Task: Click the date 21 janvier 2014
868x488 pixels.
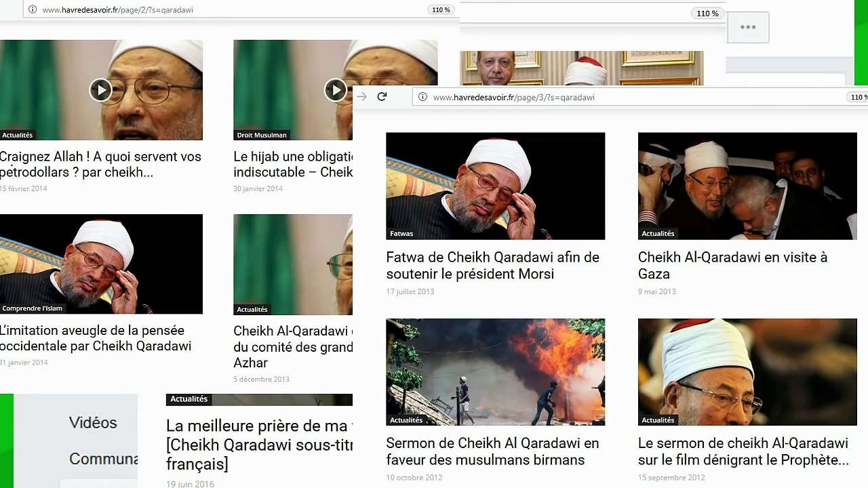Action: [24, 363]
